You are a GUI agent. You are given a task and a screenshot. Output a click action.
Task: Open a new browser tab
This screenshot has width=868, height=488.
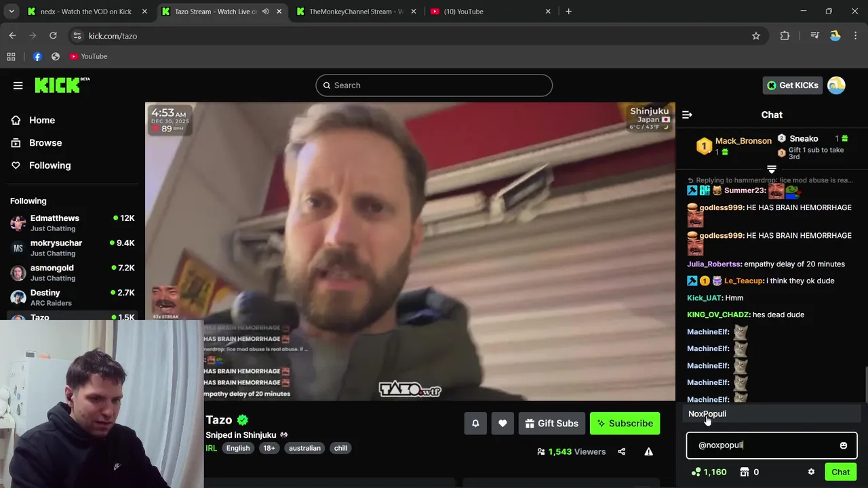tap(568, 12)
